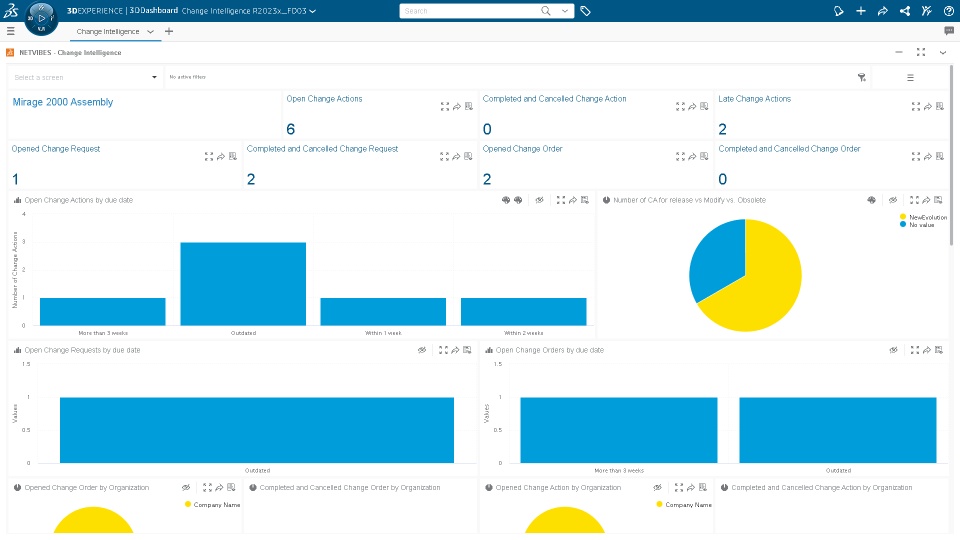
Task: Open the dashboard title dropdown chevron
Action: point(313,11)
